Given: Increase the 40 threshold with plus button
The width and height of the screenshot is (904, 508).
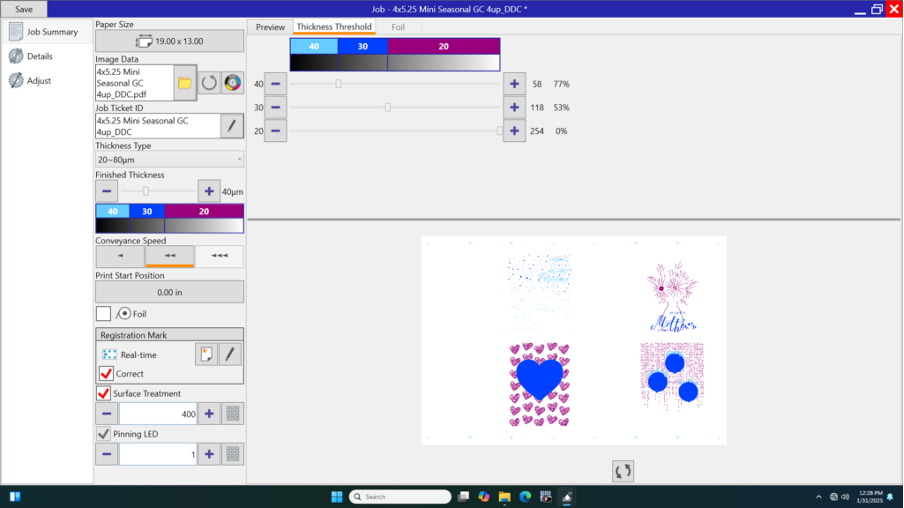Looking at the screenshot, I should click(x=514, y=85).
